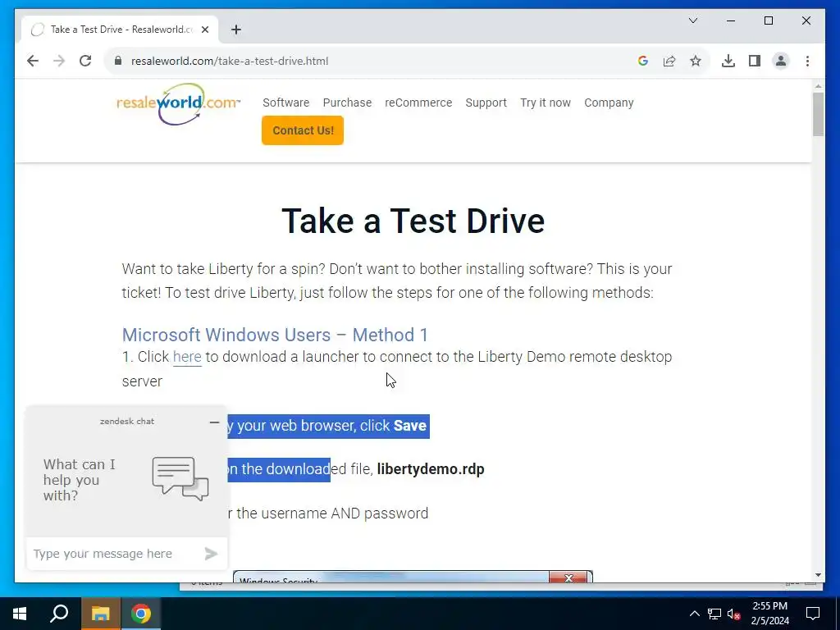Open the notification center icon
The height and width of the screenshot is (630, 840).
813,614
